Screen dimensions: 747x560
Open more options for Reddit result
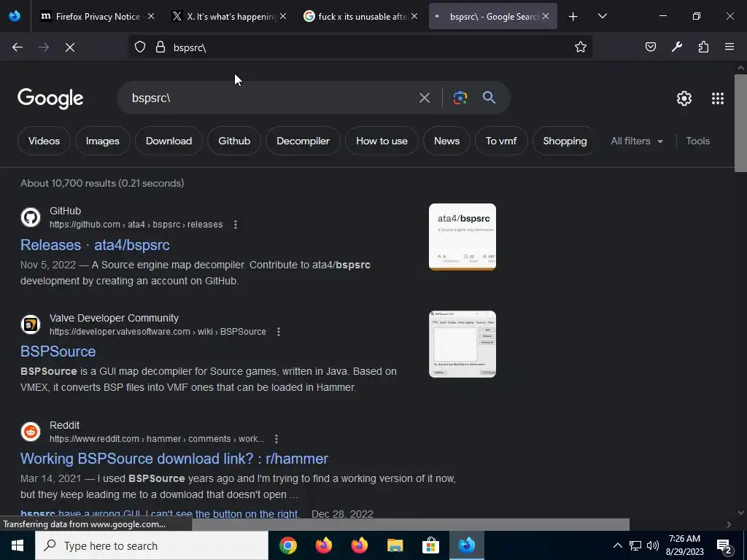pos(276,439)
